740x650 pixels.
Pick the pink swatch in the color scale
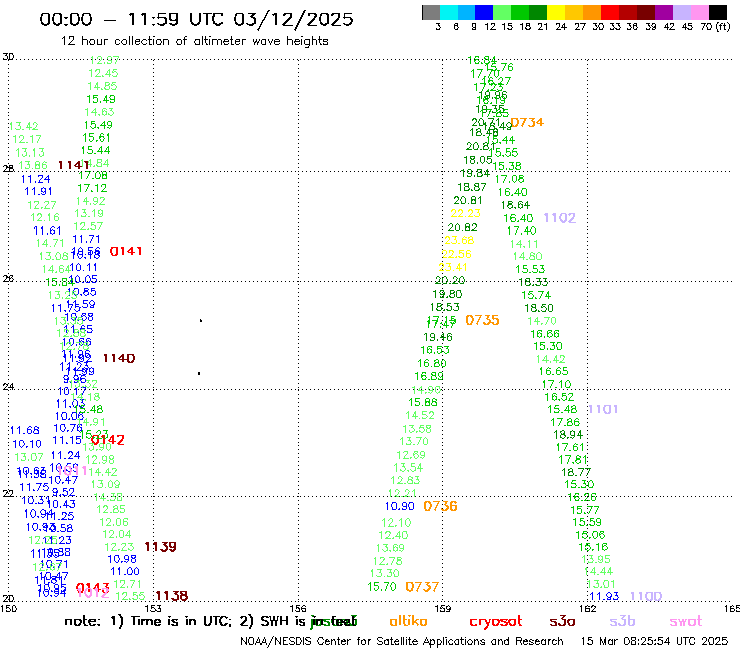[x=699, y=12]
